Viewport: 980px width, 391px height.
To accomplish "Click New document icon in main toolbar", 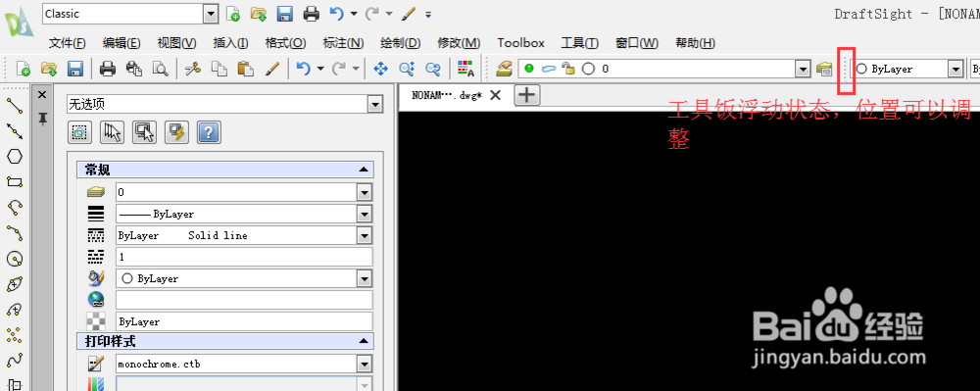I will click(x=24, y=69).
